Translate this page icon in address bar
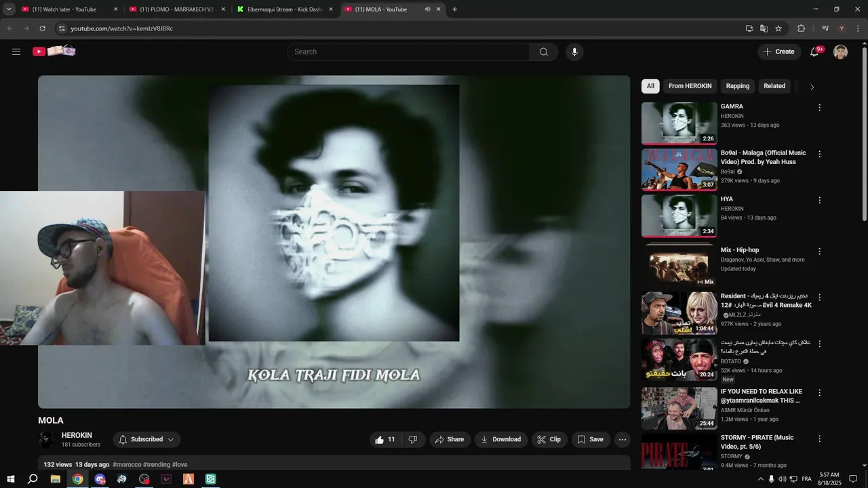Viewport: 868px width, 488px height. [764, 28]
